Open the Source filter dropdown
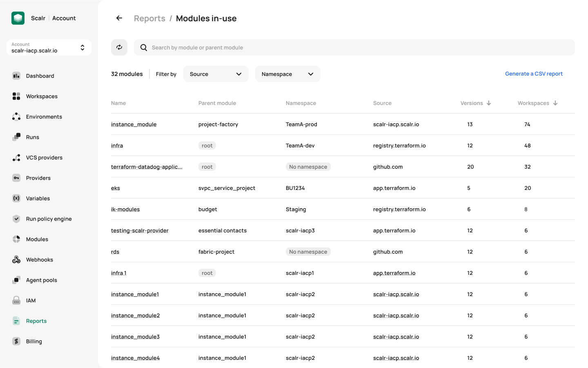Image resolution: width=588 pixels, height=368 pixels. tap(216, 74)
